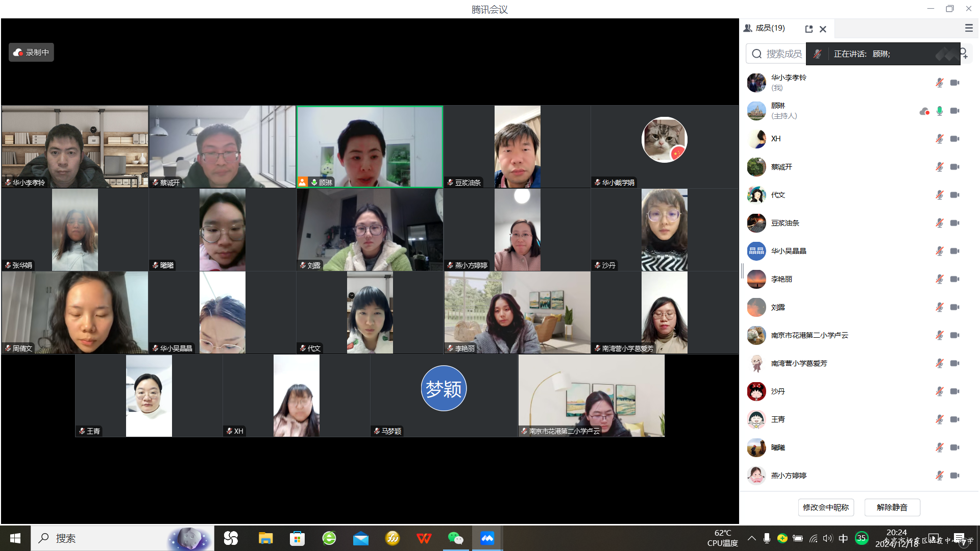Click camera icon in the 豆浆油条 row
The height and width of the screenshot is (551, 980).
click(955, 223)
